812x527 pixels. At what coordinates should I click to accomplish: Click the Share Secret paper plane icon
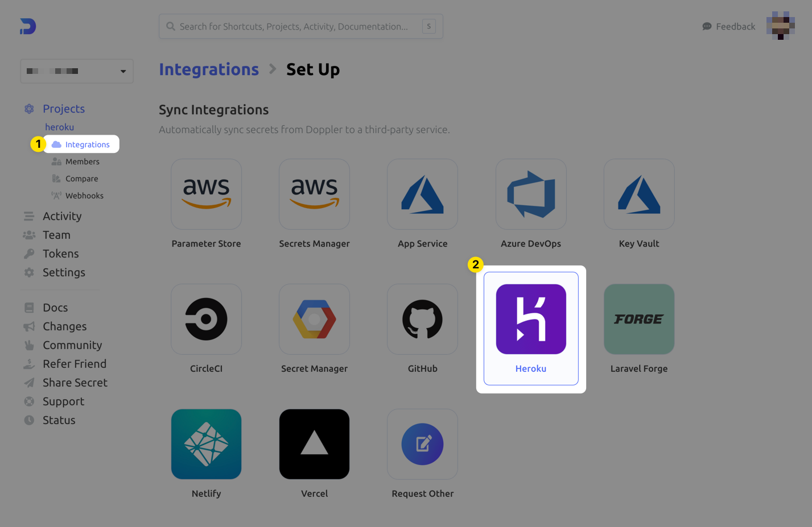tap(29, 383)
